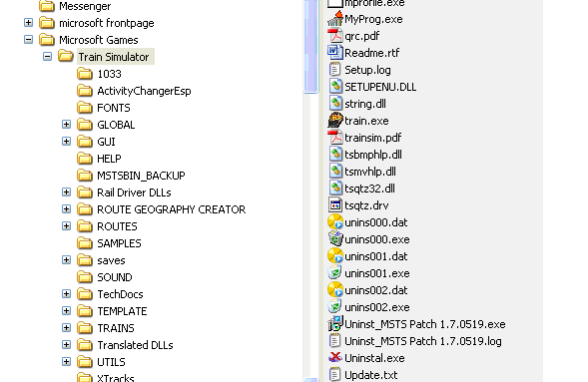The width and height of the screenshot is (588, 382).
Task: Expand the microsoft frontpage folder
Action: [x=28, y=23]
